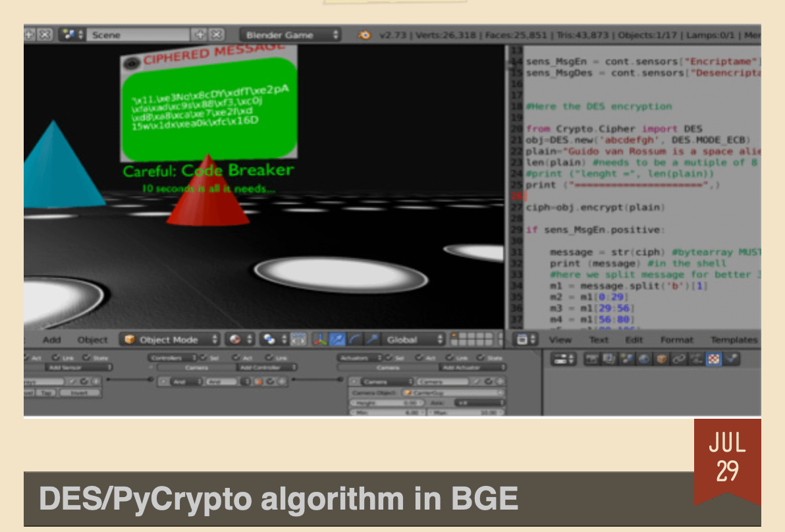Image resolution: width=785 pixels, height=532 pixels.
Task: Open the Object Mode dropdown
Action: point(171,340)
